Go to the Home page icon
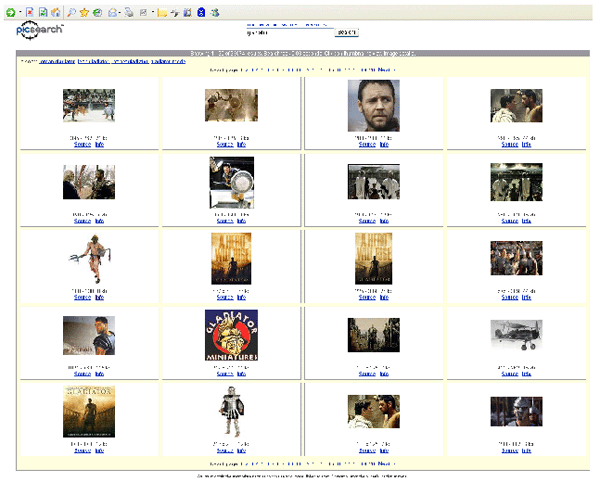 55,13
